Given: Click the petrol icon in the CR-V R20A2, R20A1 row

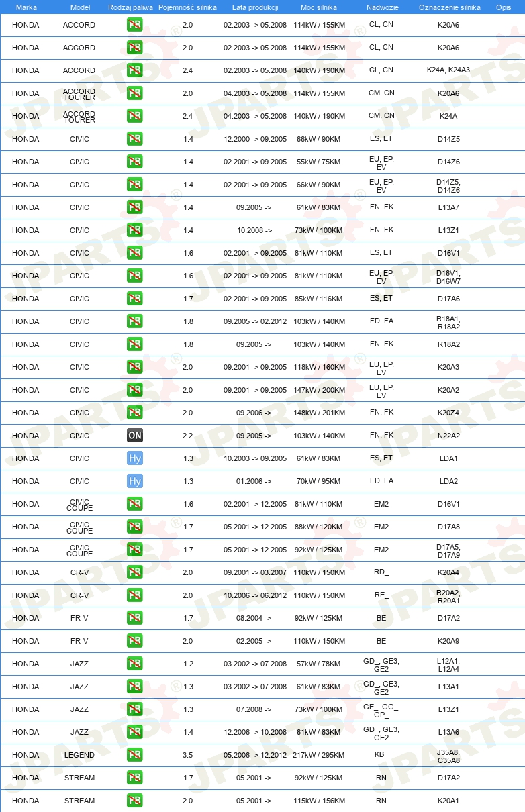Looking at the screenshot, I should 135,595.
